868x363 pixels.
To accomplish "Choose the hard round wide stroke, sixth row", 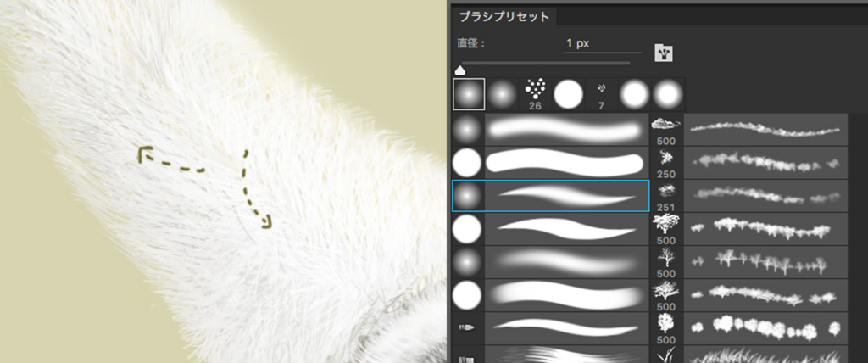I will coord(567,295).
